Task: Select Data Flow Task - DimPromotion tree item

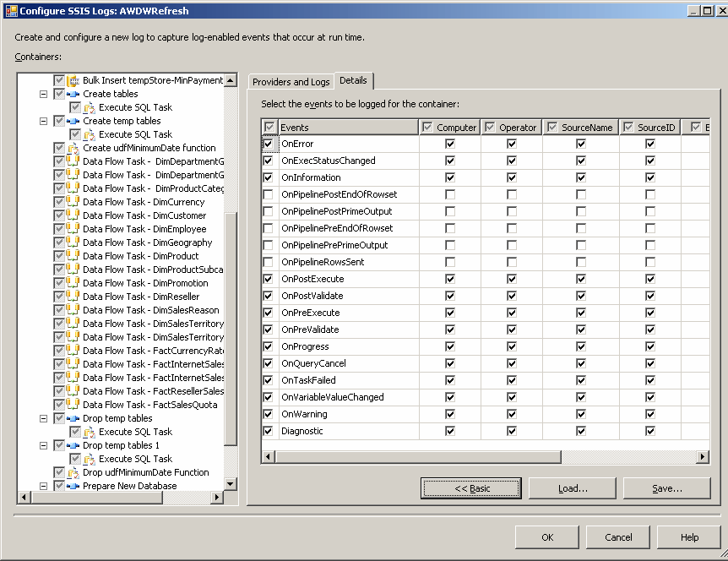Action: coord(145,283)
